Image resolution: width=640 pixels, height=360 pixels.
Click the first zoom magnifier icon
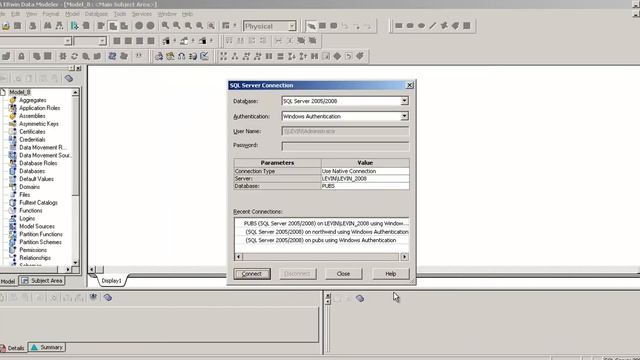165,26
